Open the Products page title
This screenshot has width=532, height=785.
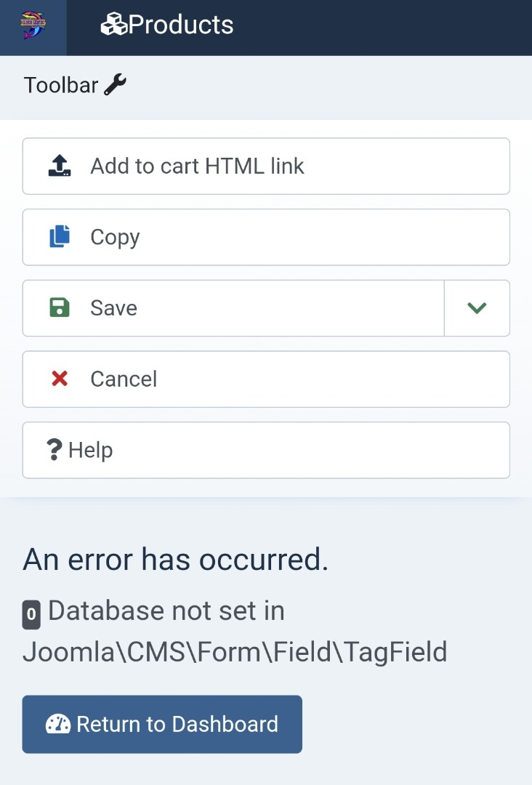[x=181, y=25]
